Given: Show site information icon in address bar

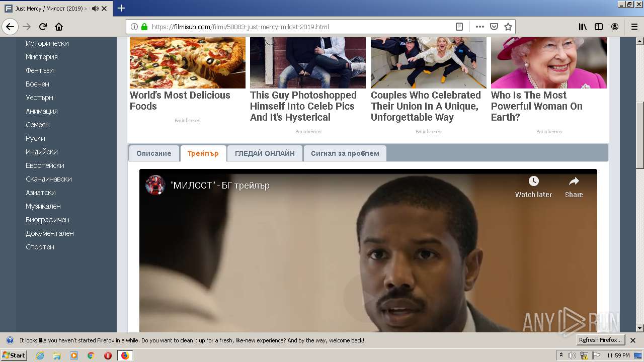Looking at the screenshot, I should (134, 27).
